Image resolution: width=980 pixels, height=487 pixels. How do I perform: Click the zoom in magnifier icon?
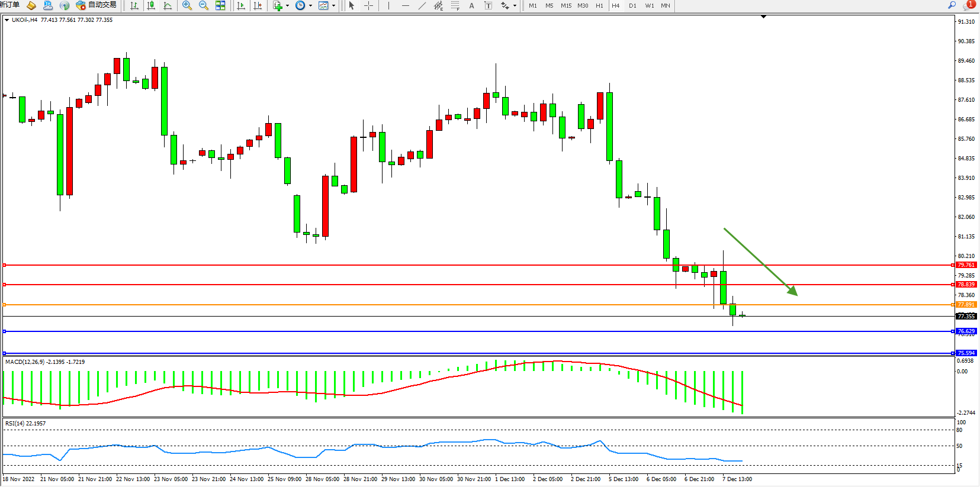[187, 5]
